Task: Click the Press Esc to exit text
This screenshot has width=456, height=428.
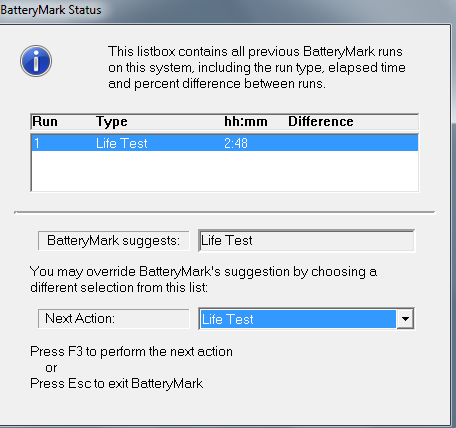Action: coord(116,384)
